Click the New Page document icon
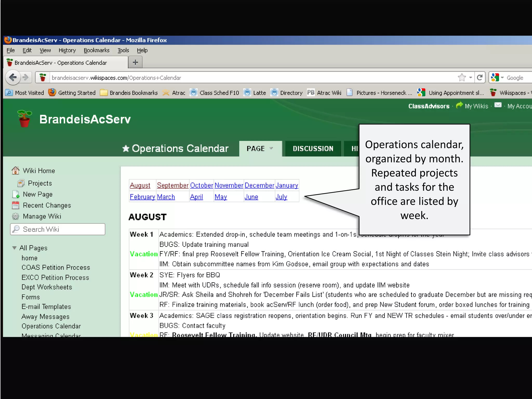 tap(16, 194)
